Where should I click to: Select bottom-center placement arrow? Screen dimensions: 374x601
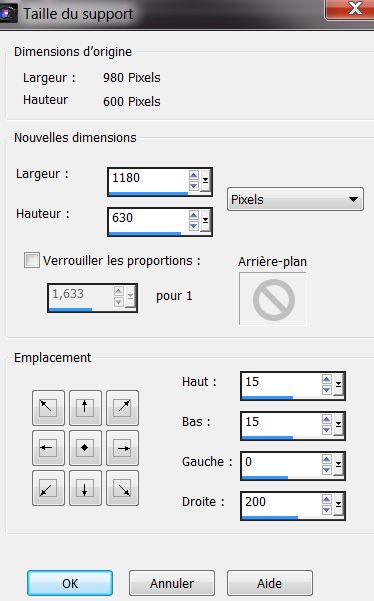tap(85, 488)
